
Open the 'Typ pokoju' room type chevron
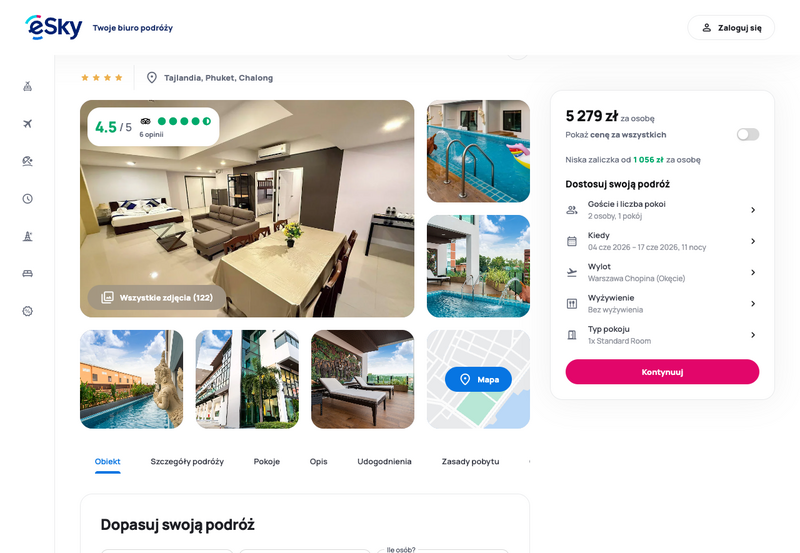coord(753,335)
